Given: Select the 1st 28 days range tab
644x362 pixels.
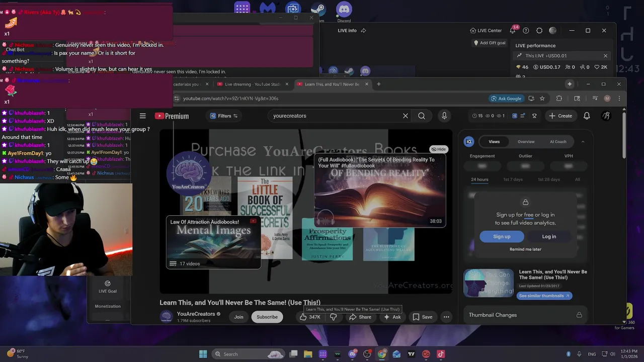Looking at the screenshot, I should click(x=549, y=179).
